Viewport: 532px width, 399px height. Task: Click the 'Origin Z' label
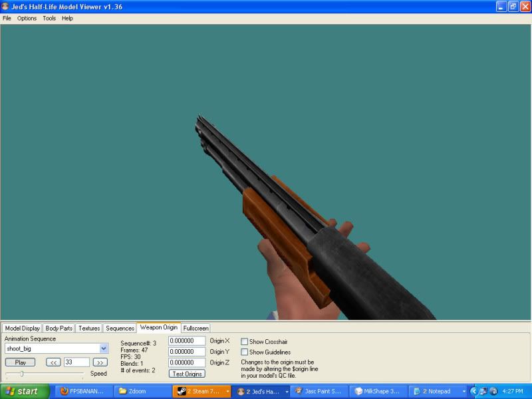point(219,362)
